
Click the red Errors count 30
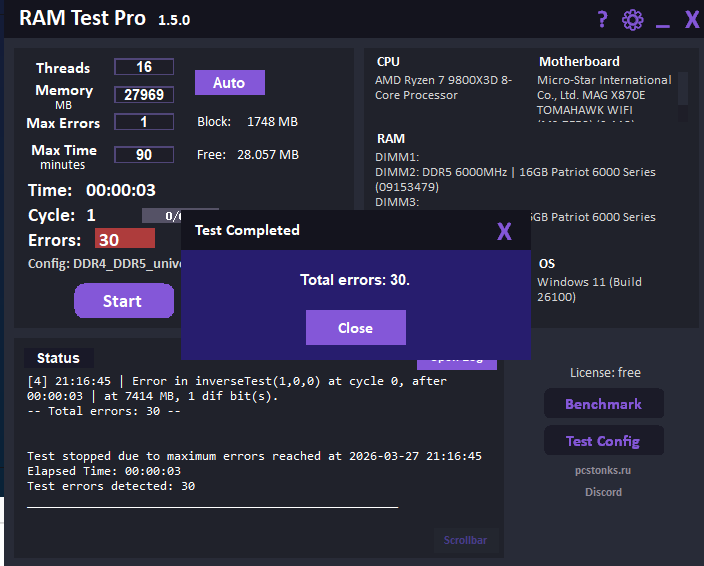pyautogui.click(x=125, y=239)
